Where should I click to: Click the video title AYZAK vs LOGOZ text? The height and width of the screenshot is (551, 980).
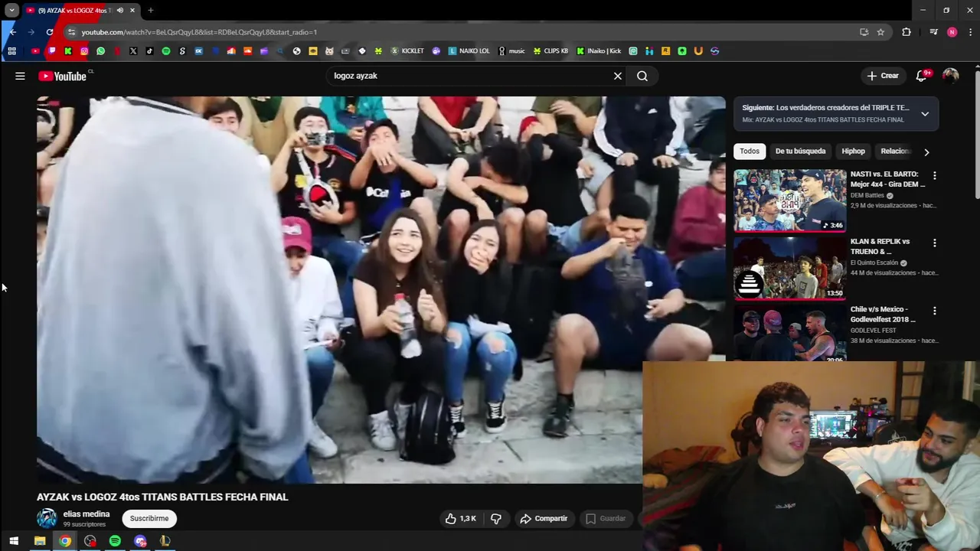click(162, 497)
